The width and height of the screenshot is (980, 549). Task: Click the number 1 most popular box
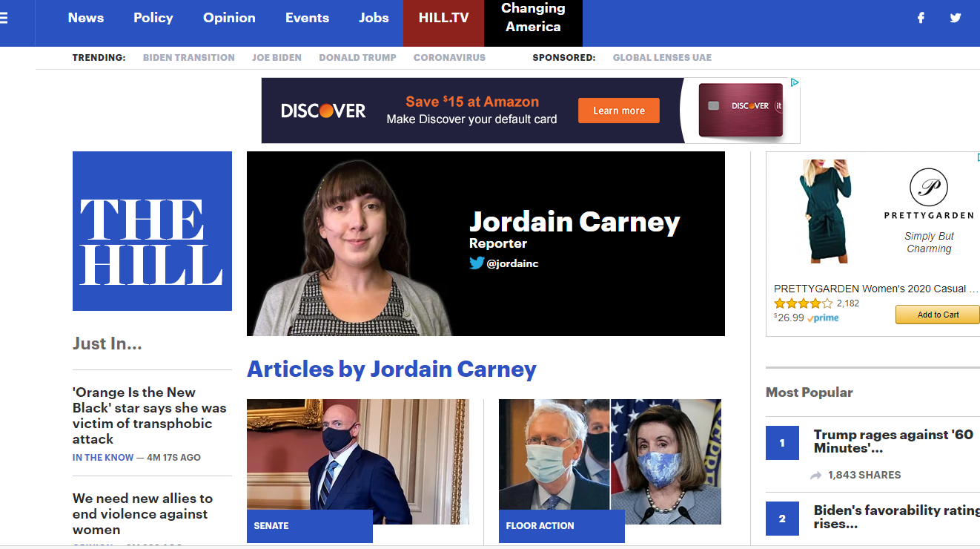[782, 443]
